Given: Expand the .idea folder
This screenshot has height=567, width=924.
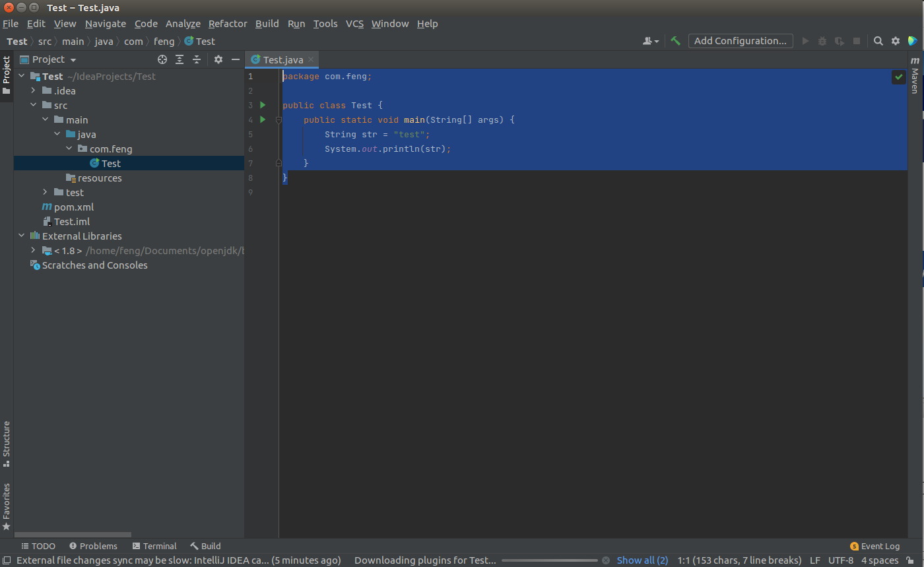Looking at the screenshot, I should pos(34,91).
